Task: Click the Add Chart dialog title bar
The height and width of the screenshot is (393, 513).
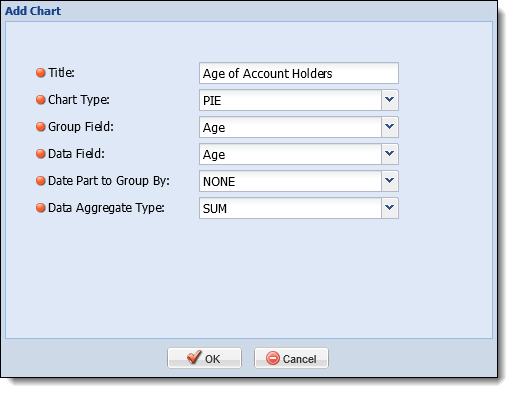Action: click(249, 11)
